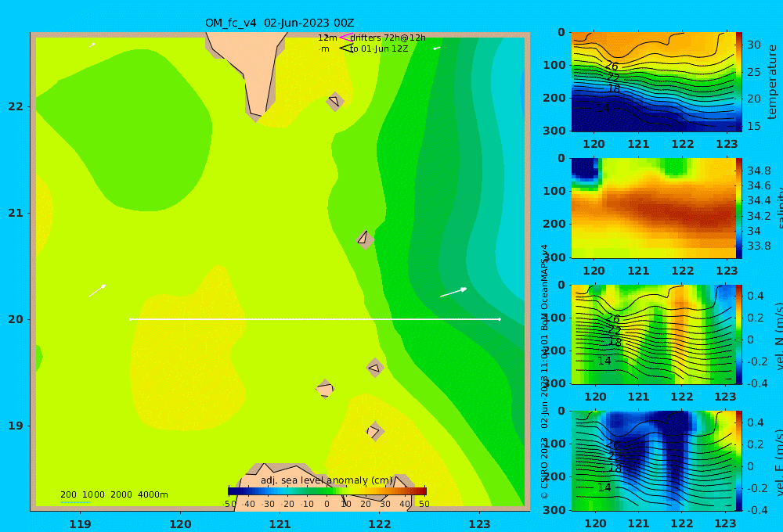Click the vertical '© CSIRO 2023' copyright text
Viewport: 783px width, 532px height.
544,468
